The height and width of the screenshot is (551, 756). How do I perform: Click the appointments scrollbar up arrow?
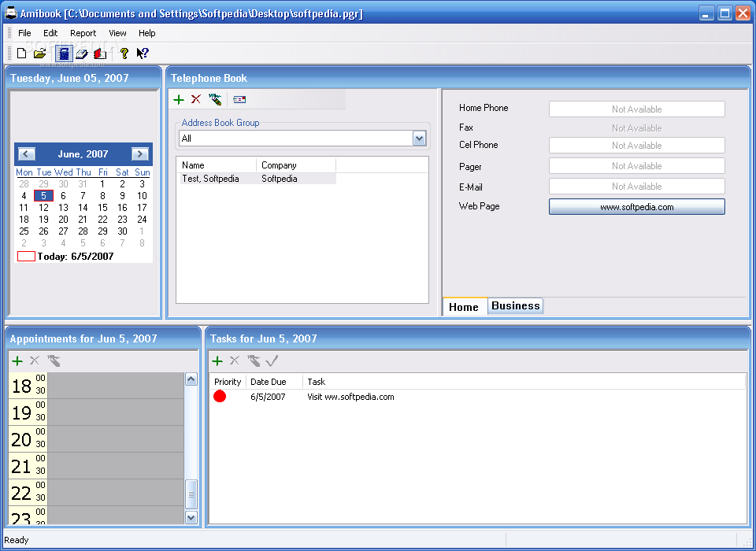pyautogui.click(x=191, y=379)
